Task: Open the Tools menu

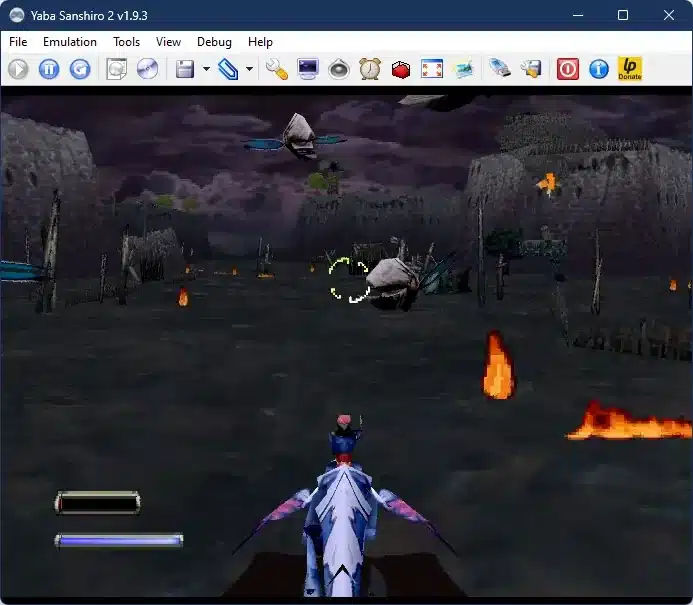Action: click(126, 42)
